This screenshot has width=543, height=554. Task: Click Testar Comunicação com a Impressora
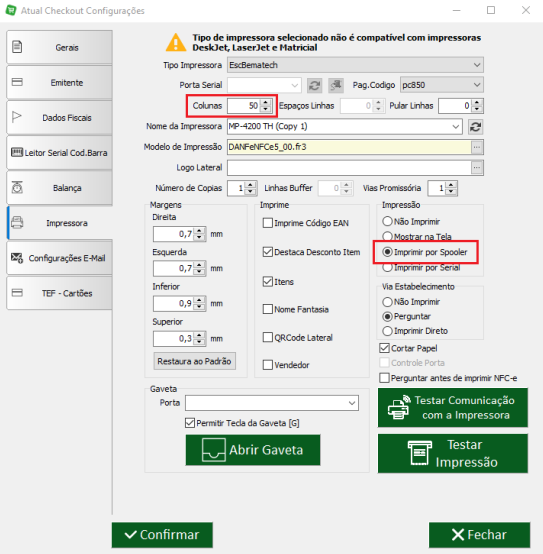tap(453, 408)
